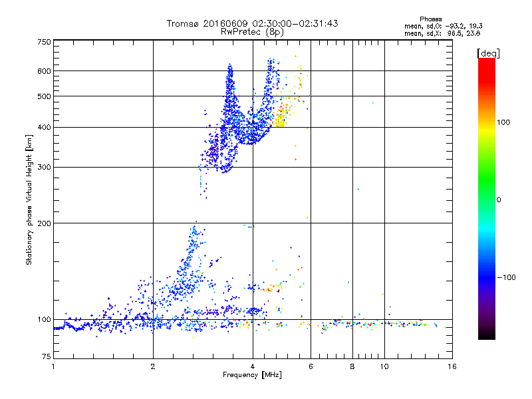Click the x-axis '10' tick label
Image resolution: width=532 pixels, height=399 pixels.
tap(384, 366)
